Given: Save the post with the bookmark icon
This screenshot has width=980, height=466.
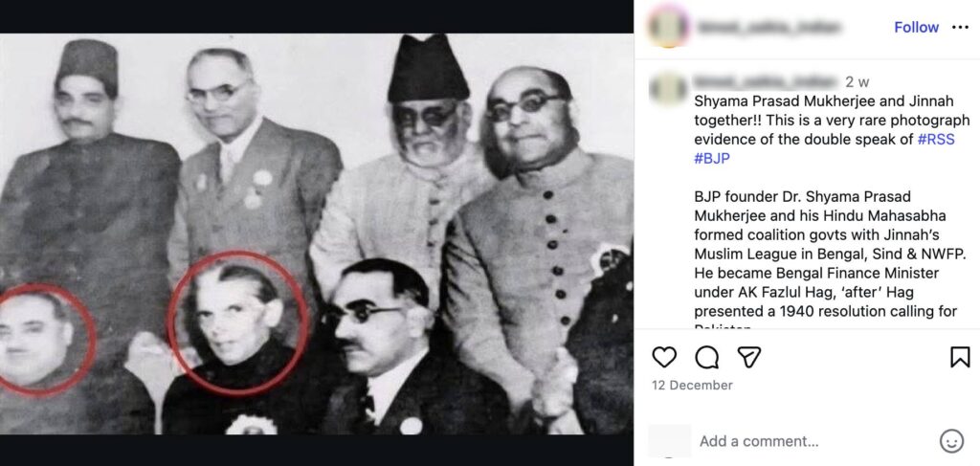Looking at the screenshot, I should pos(959,357).
